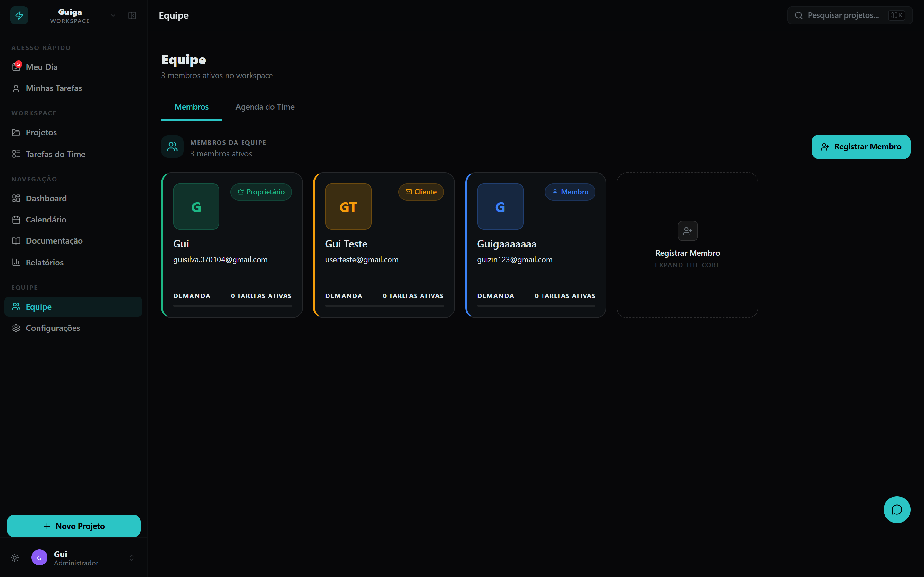Click the team members group icon
The width and height of the screenshot is (924, 577).
pyautogui.click(x=172, y=146)
